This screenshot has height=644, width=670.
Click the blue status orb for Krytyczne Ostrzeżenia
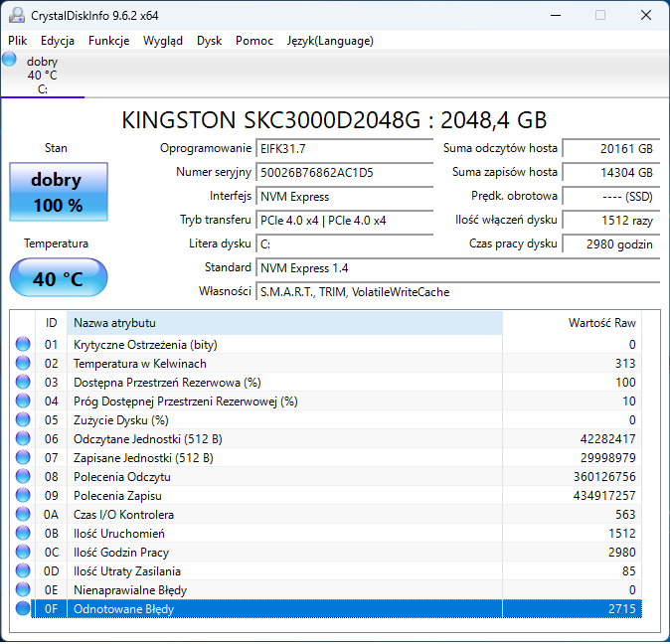coord(23,344)
